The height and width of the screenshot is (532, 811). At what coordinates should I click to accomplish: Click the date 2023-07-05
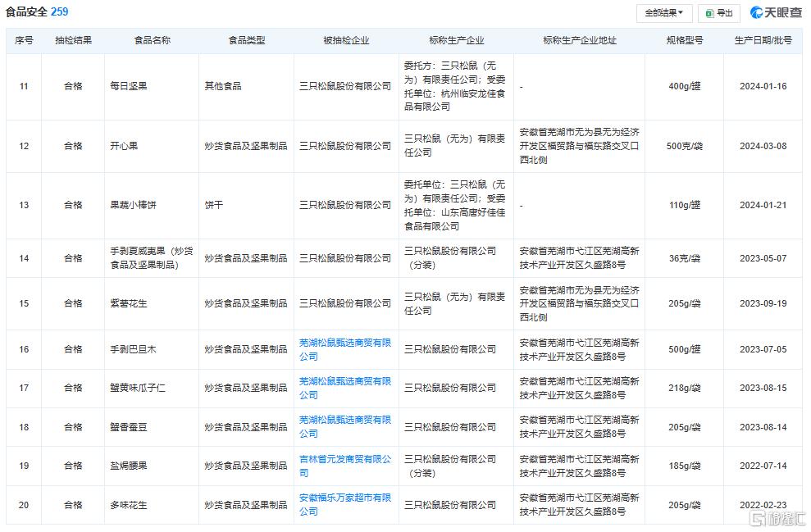click(x=763, y=349)
